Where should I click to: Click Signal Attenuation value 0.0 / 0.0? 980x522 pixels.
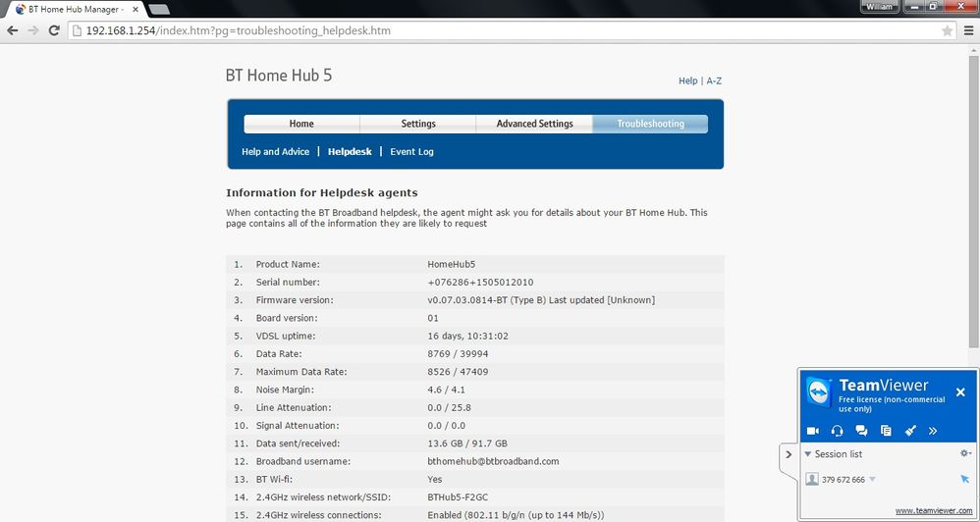(446, 425)
